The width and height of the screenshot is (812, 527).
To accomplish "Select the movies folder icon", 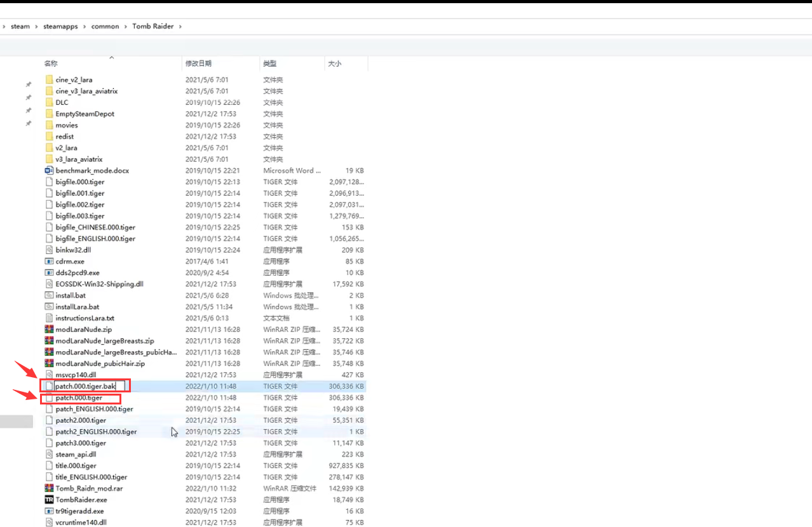I will (x=50, y=125).
